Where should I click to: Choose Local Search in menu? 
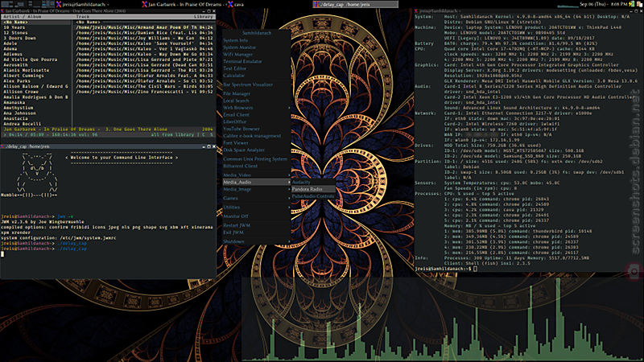click(x=256, y=100)
